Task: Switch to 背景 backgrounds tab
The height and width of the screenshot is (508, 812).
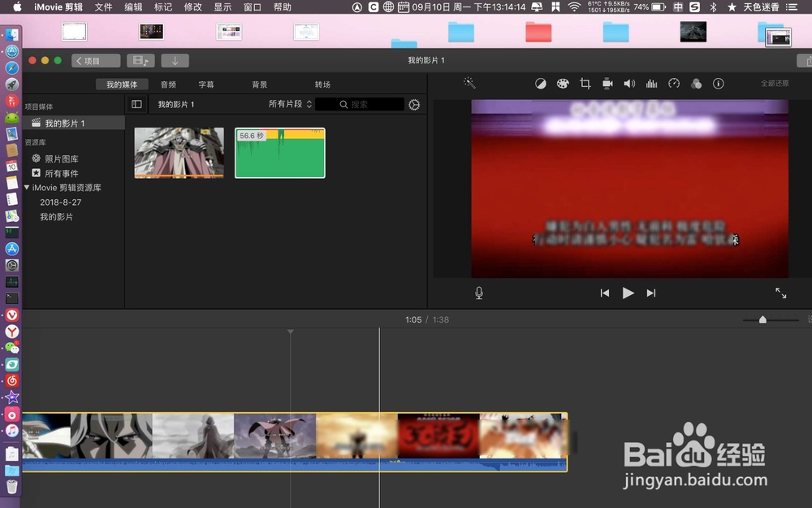Action: (260, 85)
